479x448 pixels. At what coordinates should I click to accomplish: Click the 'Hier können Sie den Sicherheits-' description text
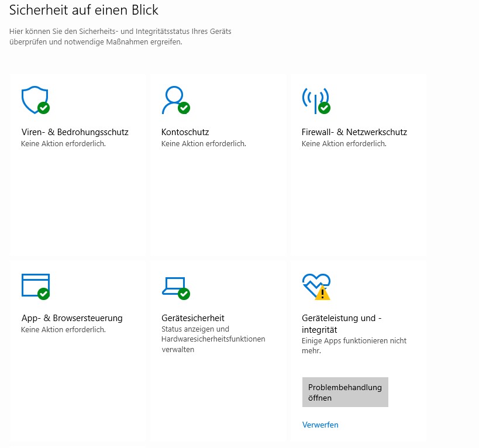point(120,36)
